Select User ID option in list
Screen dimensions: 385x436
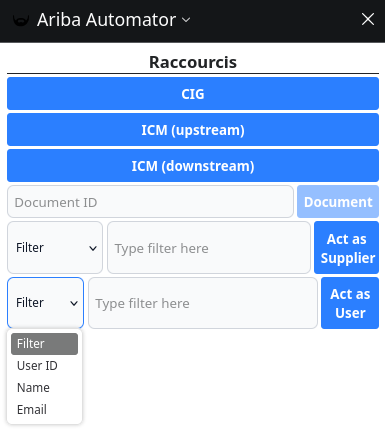44,366
